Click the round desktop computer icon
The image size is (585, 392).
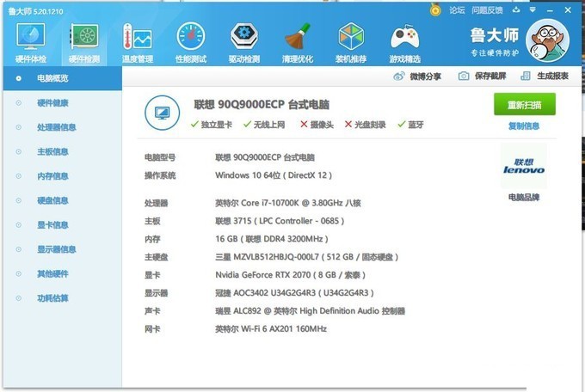[x=162, y=113]
